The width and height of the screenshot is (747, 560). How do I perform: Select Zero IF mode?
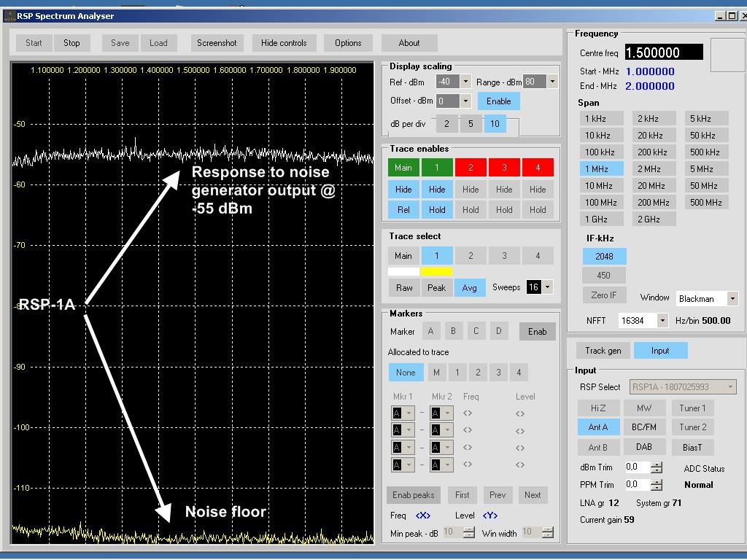coord(603,295)
